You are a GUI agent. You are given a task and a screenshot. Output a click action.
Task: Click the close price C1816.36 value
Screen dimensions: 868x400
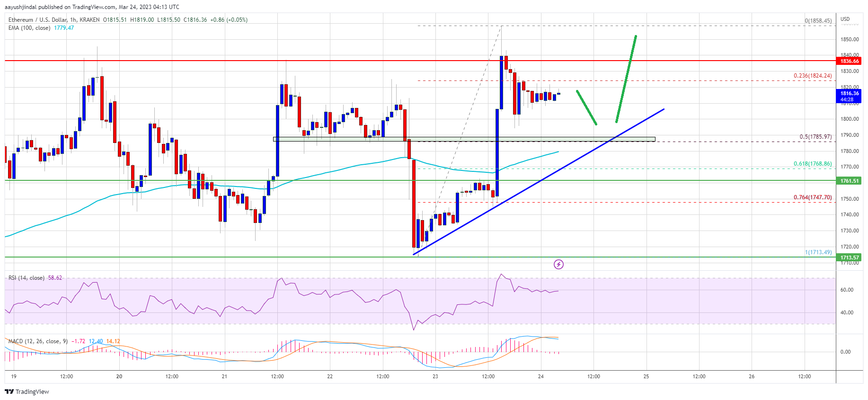195,20
